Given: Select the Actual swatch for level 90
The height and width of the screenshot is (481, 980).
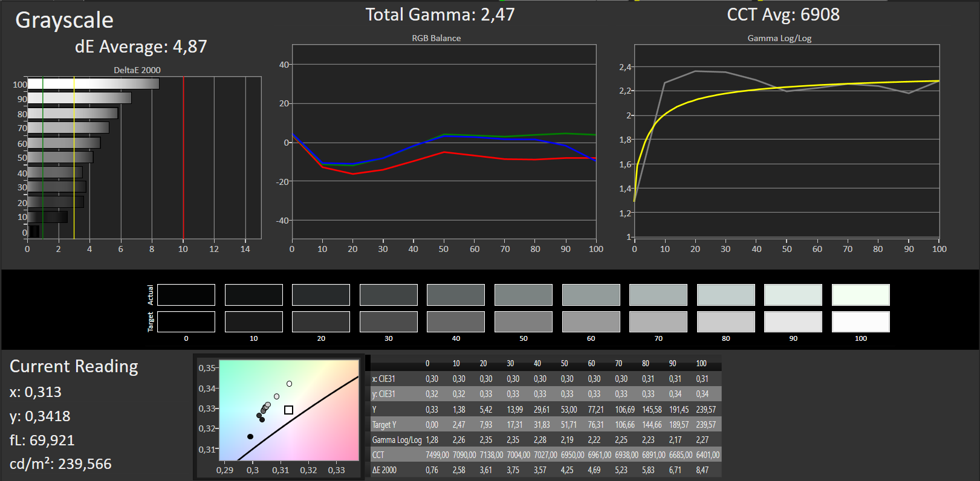Looking at the screenshot, I should 793,295.
